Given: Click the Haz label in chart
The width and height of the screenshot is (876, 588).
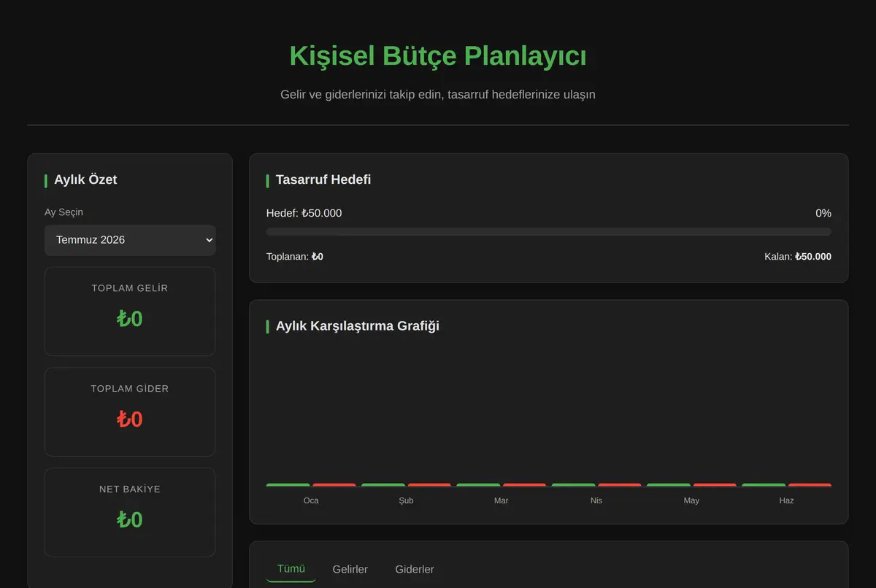Looking at the screenshot, I should click(x=786, y=500).
